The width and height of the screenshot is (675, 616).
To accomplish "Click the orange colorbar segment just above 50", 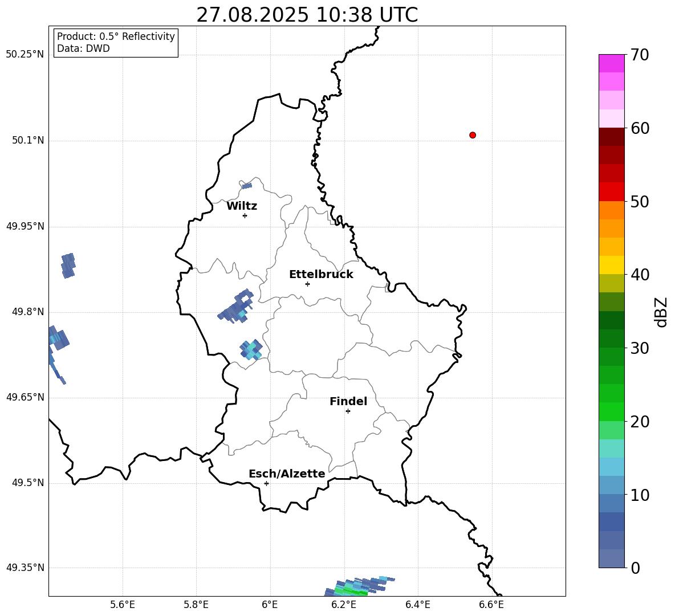I will coord(612,210).
